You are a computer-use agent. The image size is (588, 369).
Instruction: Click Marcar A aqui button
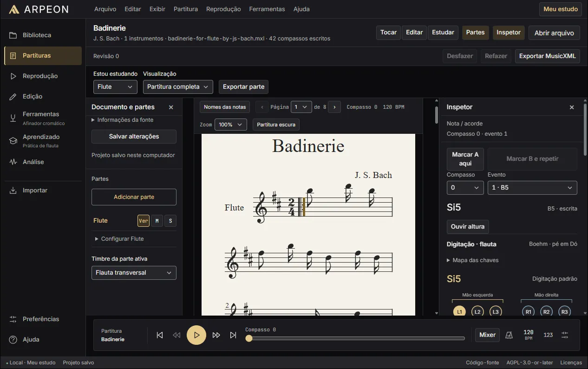tap(465, 159)
